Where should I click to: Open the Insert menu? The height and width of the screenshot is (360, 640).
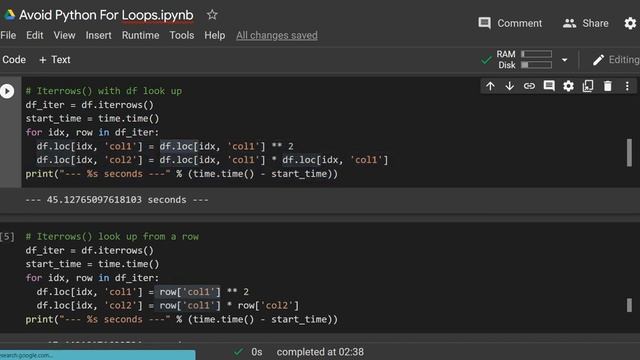tap(98, 36)
